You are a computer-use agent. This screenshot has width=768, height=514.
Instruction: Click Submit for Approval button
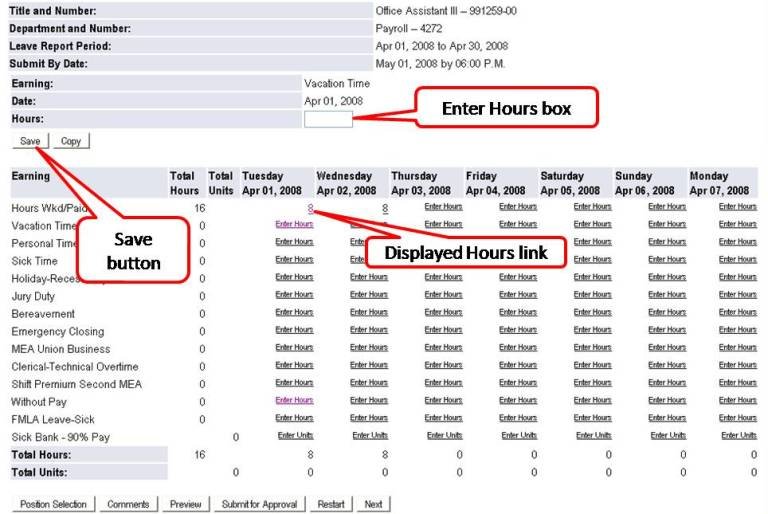260,504
